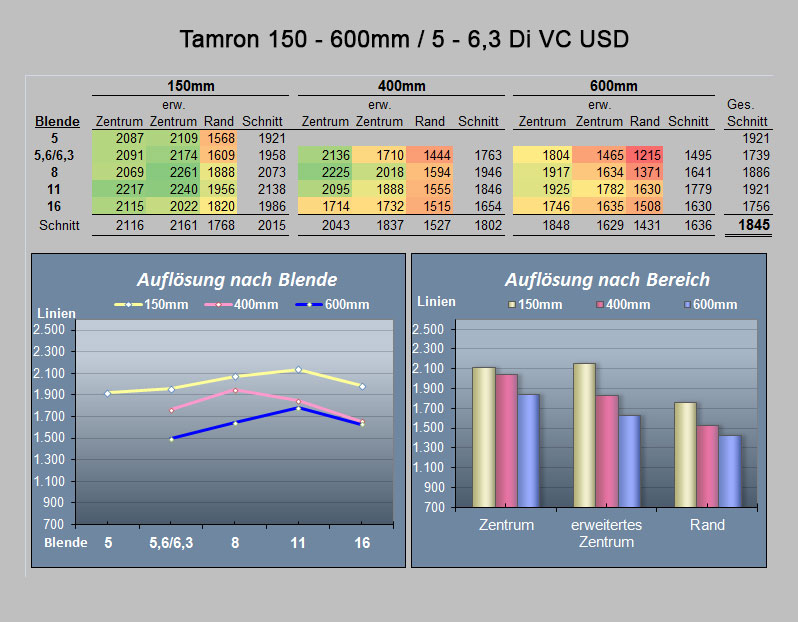Click the erweitertes Zentrum axis label

click(606, 533)
